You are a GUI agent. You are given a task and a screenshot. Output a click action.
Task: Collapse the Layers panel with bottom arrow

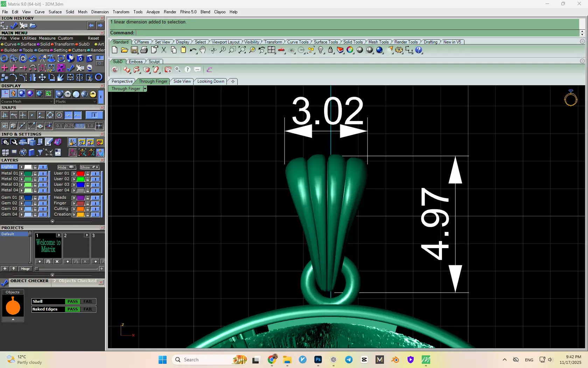(52, 222)
